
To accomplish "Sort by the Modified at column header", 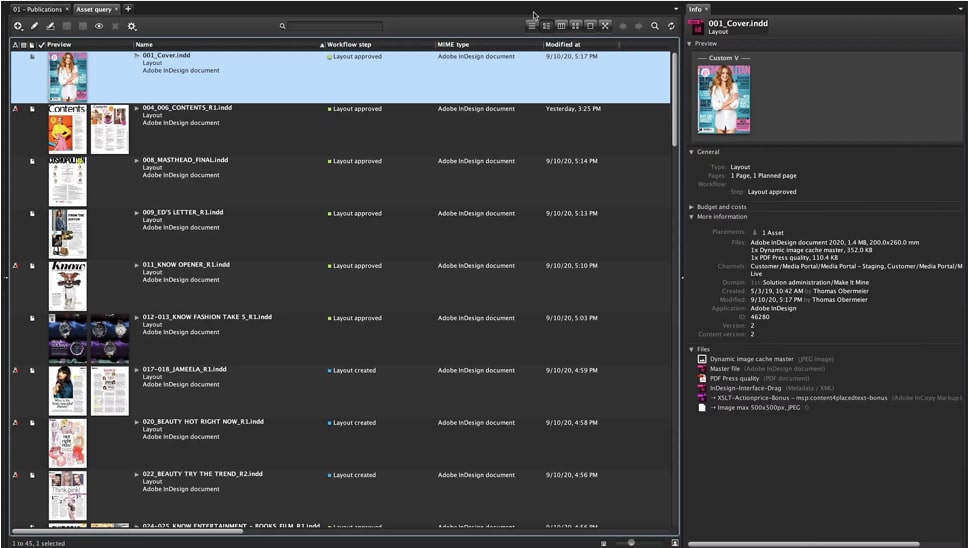I will click(x=581, y=44).
